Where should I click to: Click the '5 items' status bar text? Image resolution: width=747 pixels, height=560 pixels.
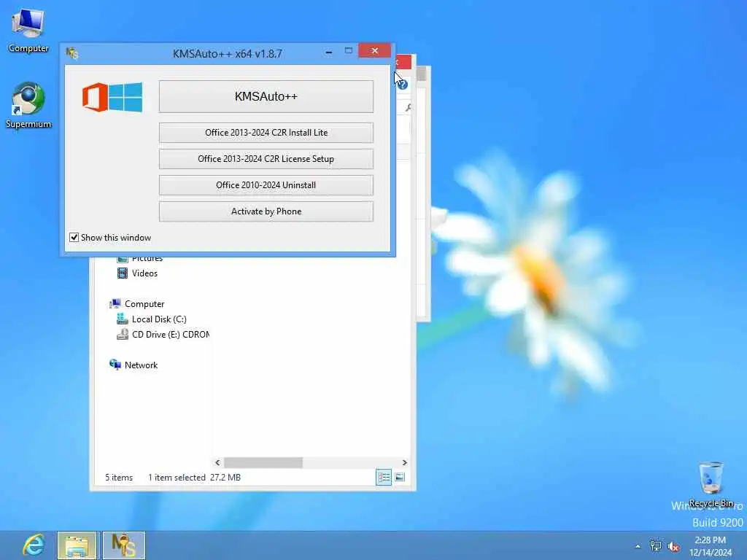pos(119,478)
